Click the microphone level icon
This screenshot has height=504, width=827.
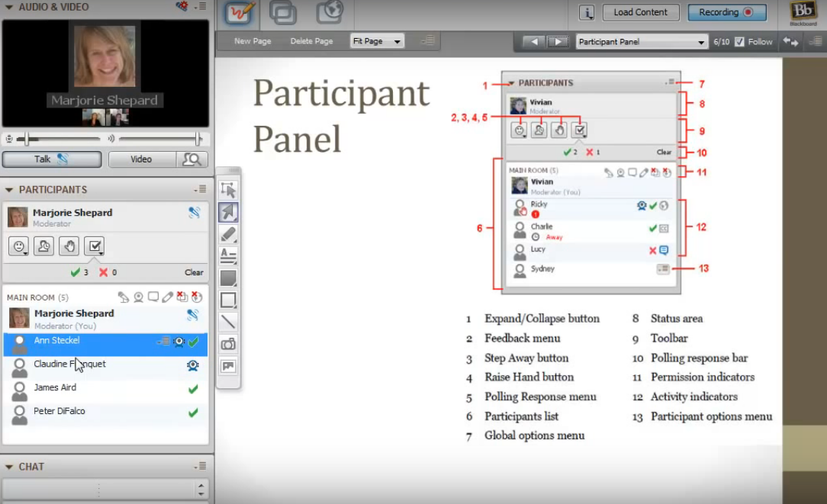point(9,140)
